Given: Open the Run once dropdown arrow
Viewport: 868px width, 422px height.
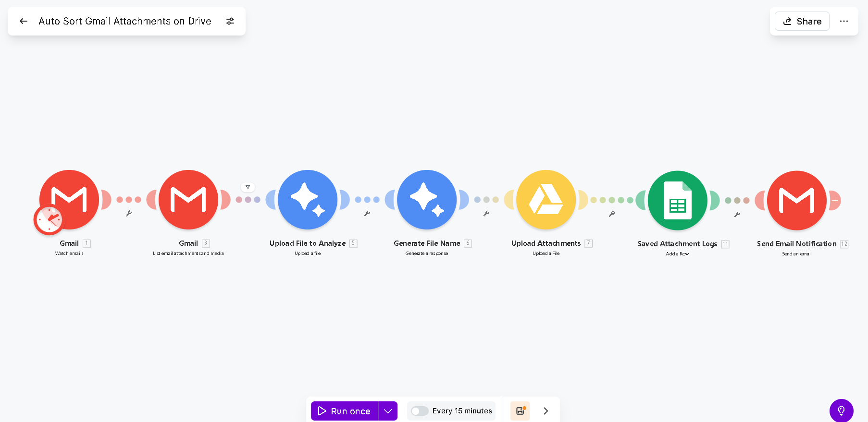Looking at the screenshot, I should (x=388, y=411).
